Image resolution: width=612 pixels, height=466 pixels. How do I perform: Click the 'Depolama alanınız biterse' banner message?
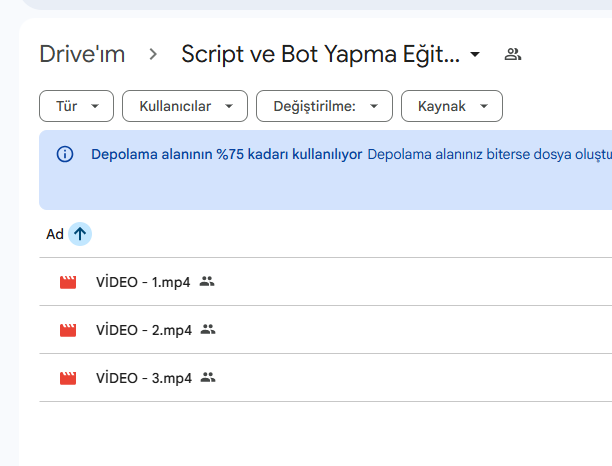[489, 155]
